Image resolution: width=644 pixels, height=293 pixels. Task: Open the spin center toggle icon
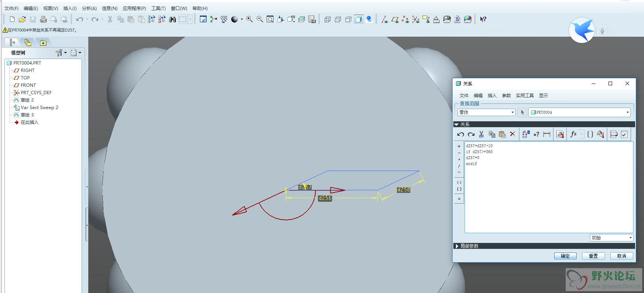click(213, 19)
